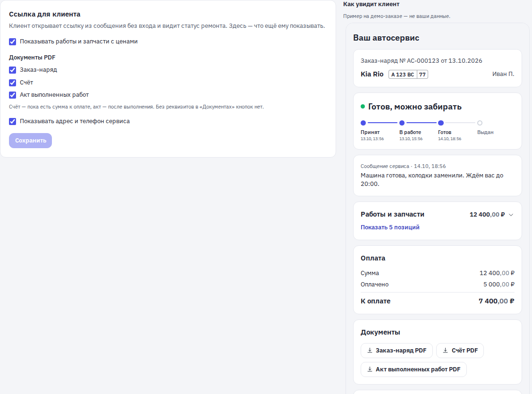Image resolution: width=532 pixels, height=394 pixels.
Task: Expand the Работы и запчасти chevron
Action: 511,215
